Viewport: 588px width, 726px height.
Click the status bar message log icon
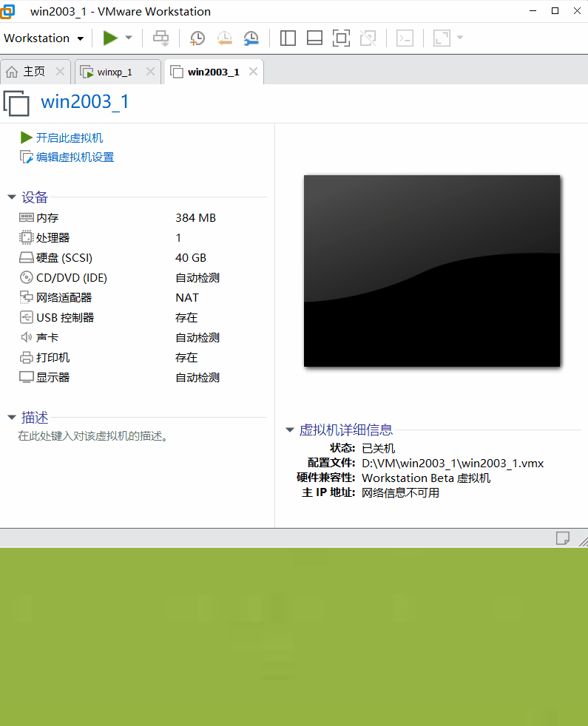[563, 538]
